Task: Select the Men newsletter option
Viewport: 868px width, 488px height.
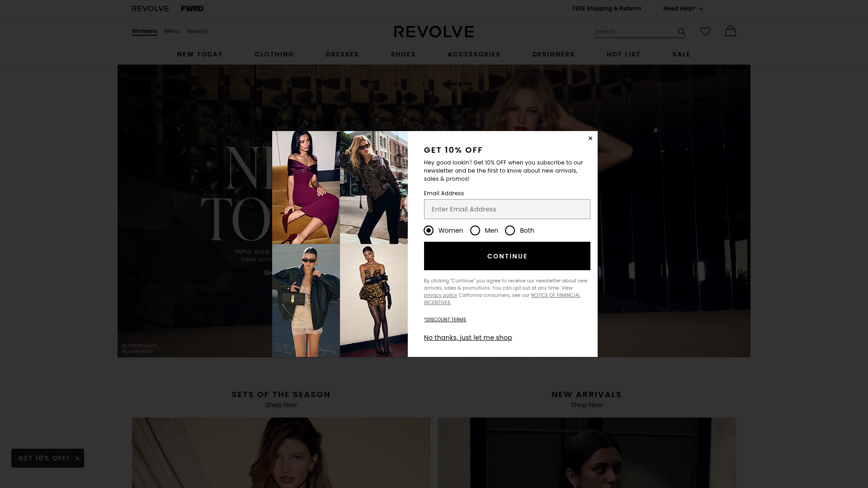Action: coord(475,230)
